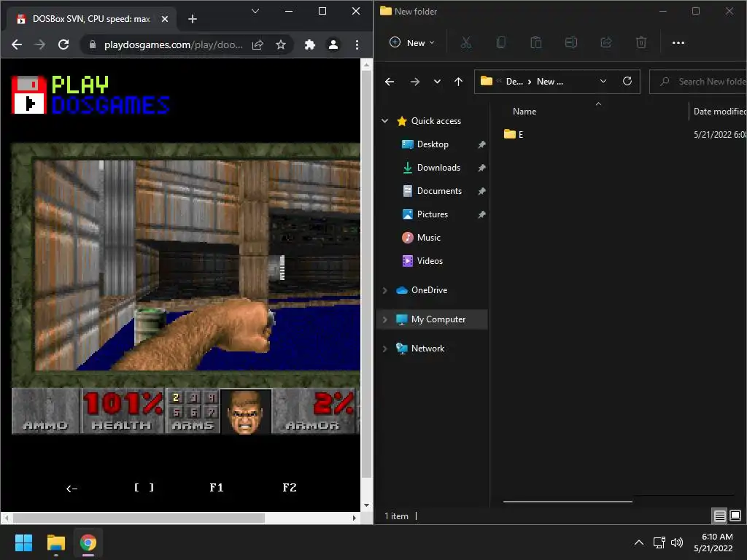Click the fullscreen bracket button below game
Image resolution: width=747 pixels, height=560 pixels.
[144, 488]
